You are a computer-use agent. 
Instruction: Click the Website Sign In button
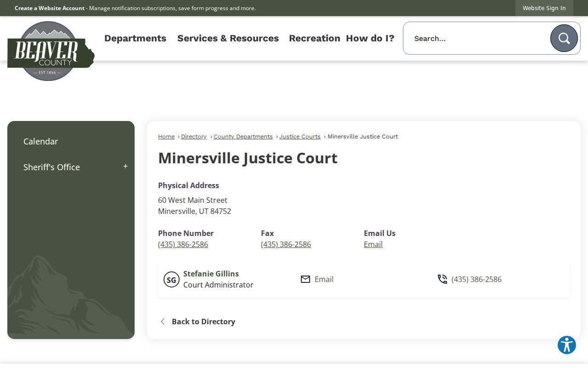[544, 8]
